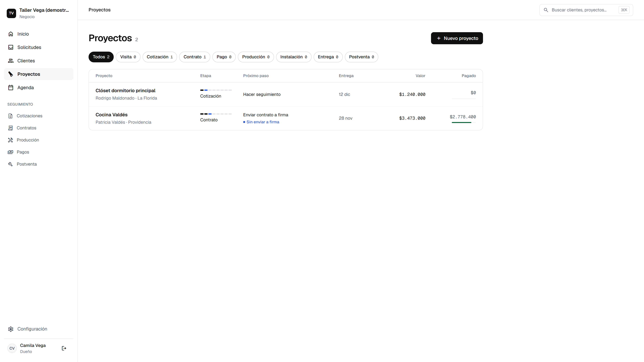Select the Contratos receipt icon
The height and width of the screenshot is (362, 644).
point(10,128)
